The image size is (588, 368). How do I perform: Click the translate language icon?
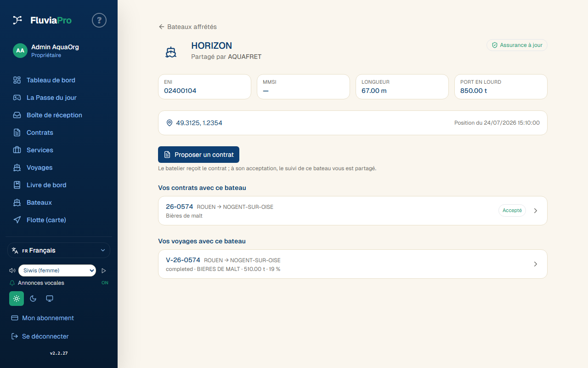[x=15, y=250]
